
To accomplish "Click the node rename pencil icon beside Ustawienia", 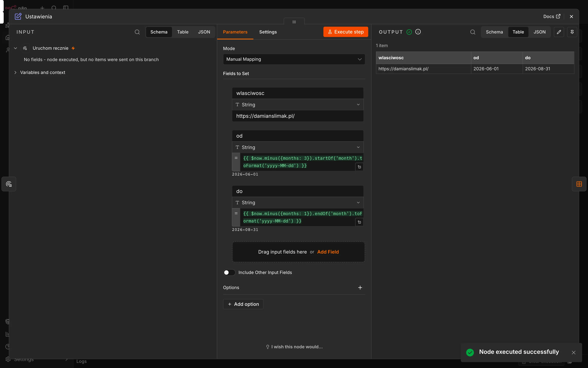I will pyautogui.click(x=18, y=17).
